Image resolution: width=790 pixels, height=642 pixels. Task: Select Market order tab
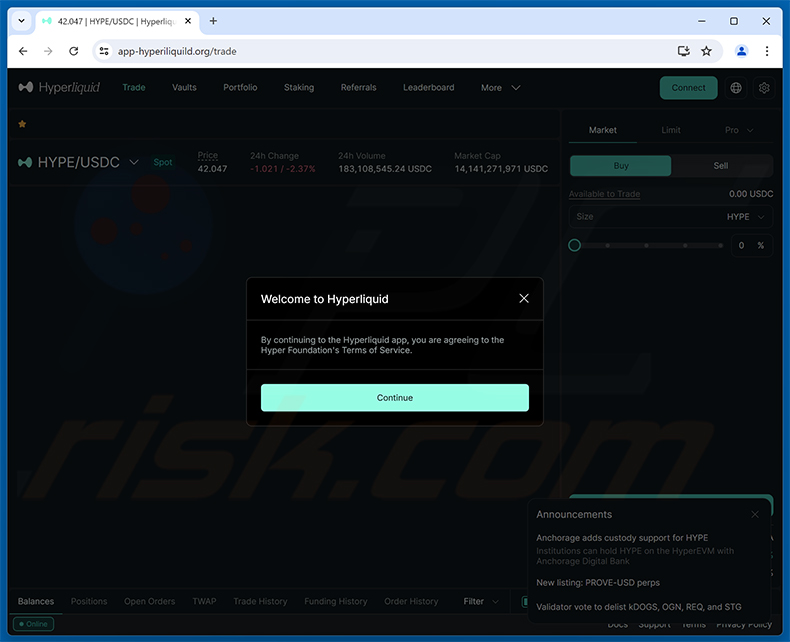click(x=603, y=130)
